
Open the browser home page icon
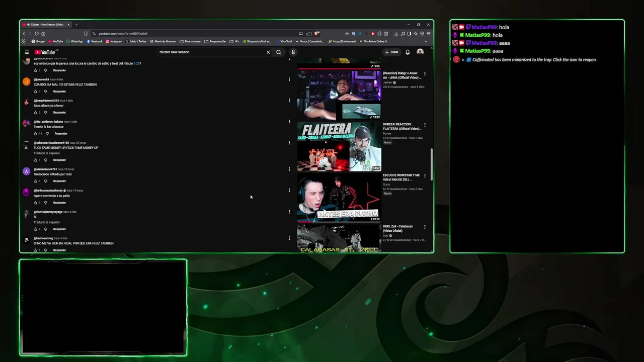(43, 34)
